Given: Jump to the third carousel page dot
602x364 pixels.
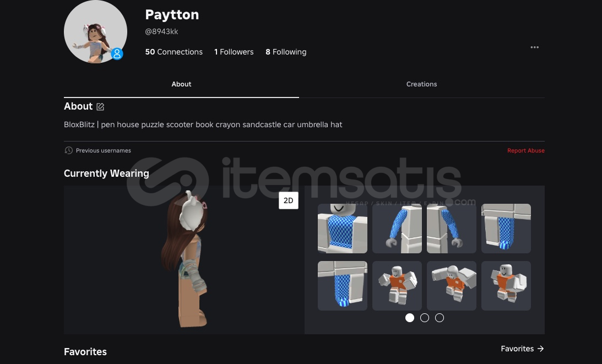Looking at the screenshot, I should pos(440,318).
